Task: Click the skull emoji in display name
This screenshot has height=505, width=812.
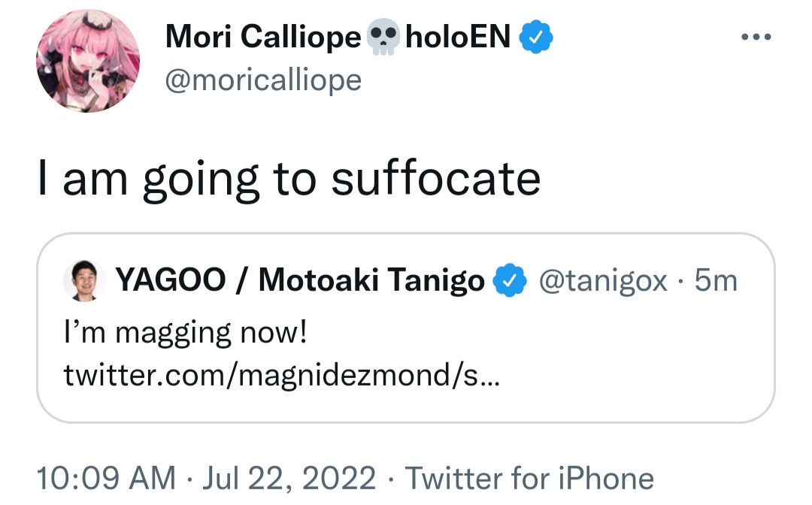Action: [383, 37]
